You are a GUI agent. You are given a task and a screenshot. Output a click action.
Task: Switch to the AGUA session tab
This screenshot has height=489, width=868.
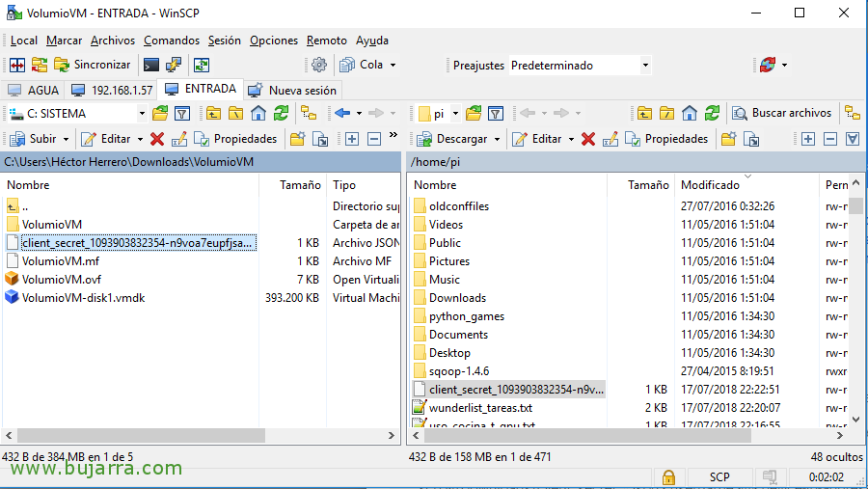click(33, 91)
